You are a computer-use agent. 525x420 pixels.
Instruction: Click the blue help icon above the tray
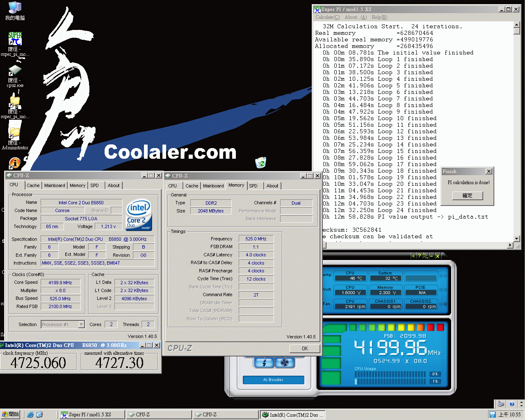[511, 404]
